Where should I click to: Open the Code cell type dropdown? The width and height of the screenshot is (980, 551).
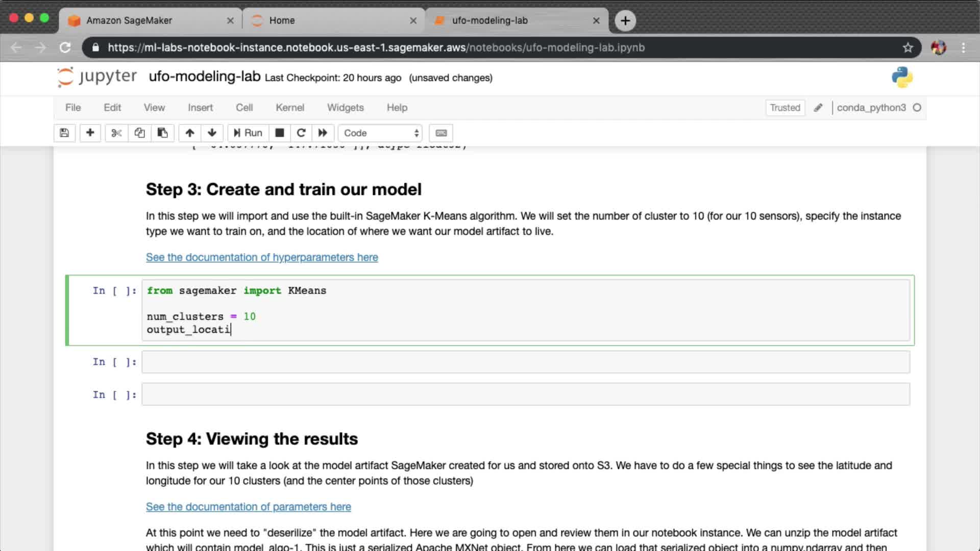coord(380,133)
